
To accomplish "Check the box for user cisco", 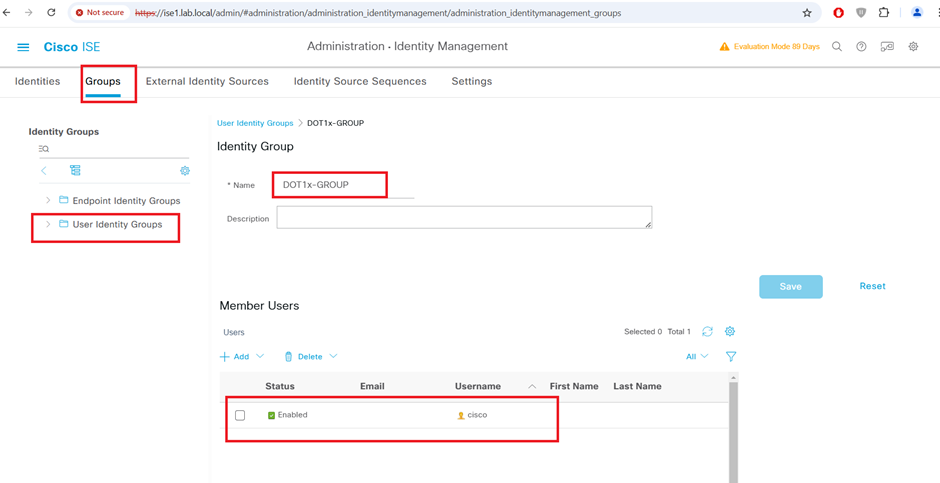I will [x=240, y=415].
